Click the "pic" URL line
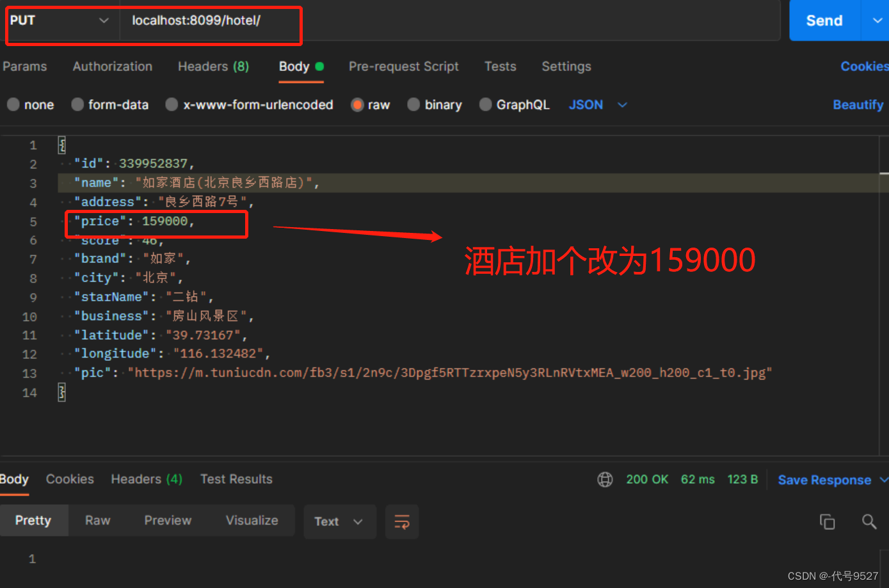Image resolution: width=889 pixels, height=588 pixels. click(x=423, y=373)
